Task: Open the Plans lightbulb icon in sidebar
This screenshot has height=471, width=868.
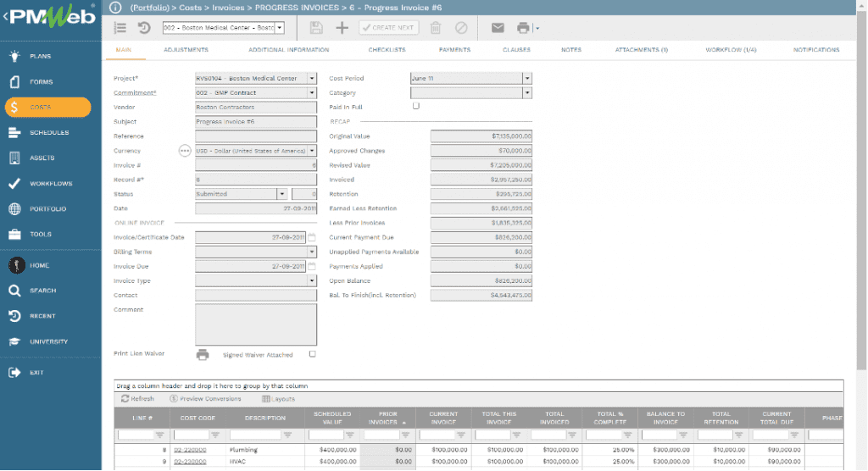Action: click(15, 56)
